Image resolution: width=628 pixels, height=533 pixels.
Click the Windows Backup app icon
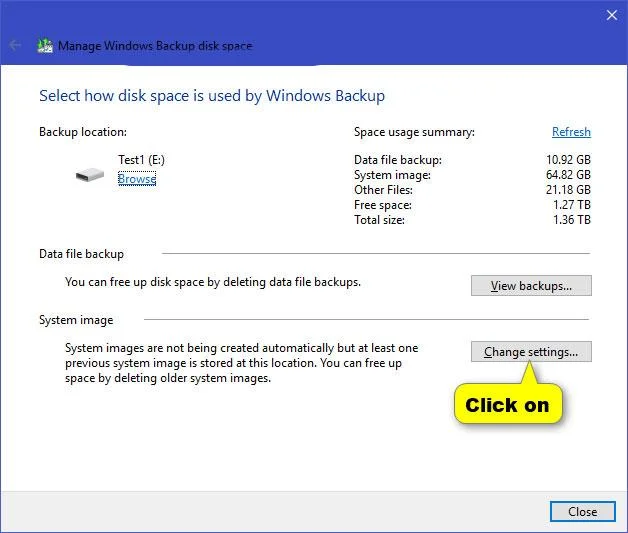(45, 45)
